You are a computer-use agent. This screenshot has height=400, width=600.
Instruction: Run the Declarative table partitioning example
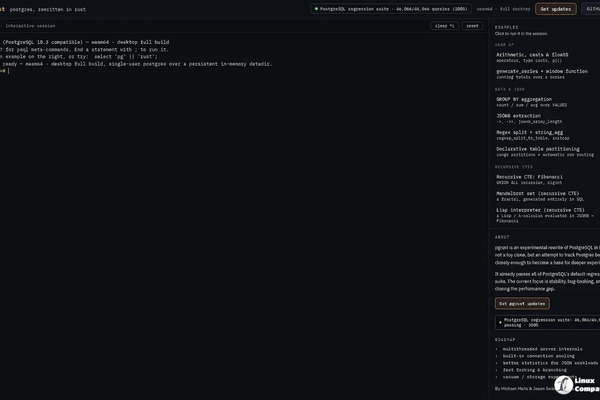tap(546, 152)
